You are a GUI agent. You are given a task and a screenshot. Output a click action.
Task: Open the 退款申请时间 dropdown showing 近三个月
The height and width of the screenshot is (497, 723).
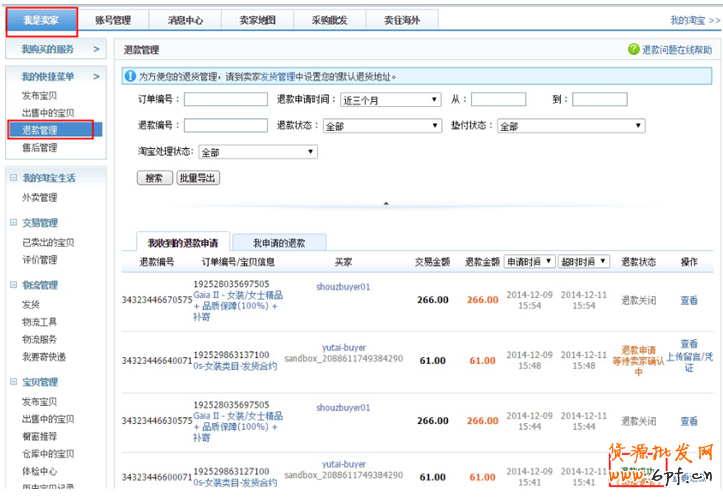tap(390, 100)
